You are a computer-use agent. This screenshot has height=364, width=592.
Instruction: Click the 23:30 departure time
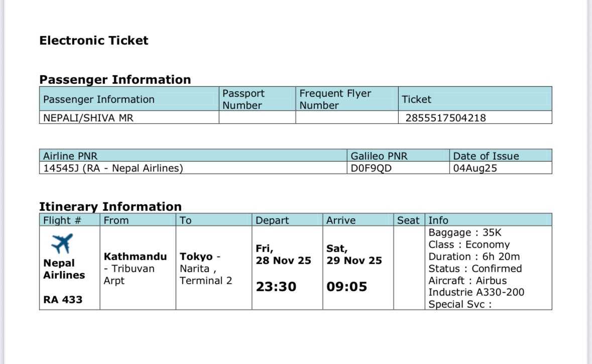[276, 287]
